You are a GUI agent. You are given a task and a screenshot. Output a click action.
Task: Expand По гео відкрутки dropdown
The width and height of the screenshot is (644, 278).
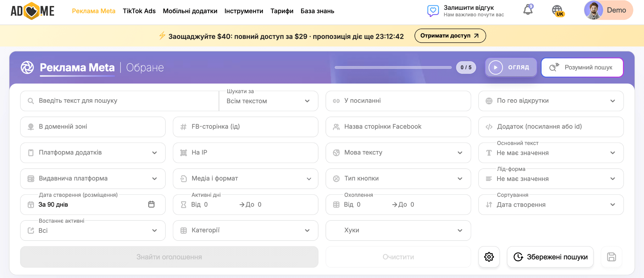coord(551,101)
